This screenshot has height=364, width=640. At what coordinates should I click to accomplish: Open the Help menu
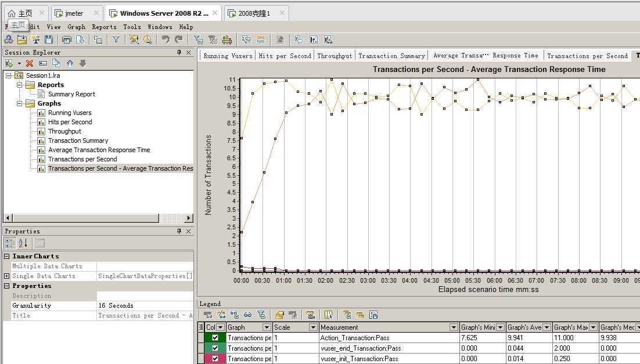pos(186,27)
